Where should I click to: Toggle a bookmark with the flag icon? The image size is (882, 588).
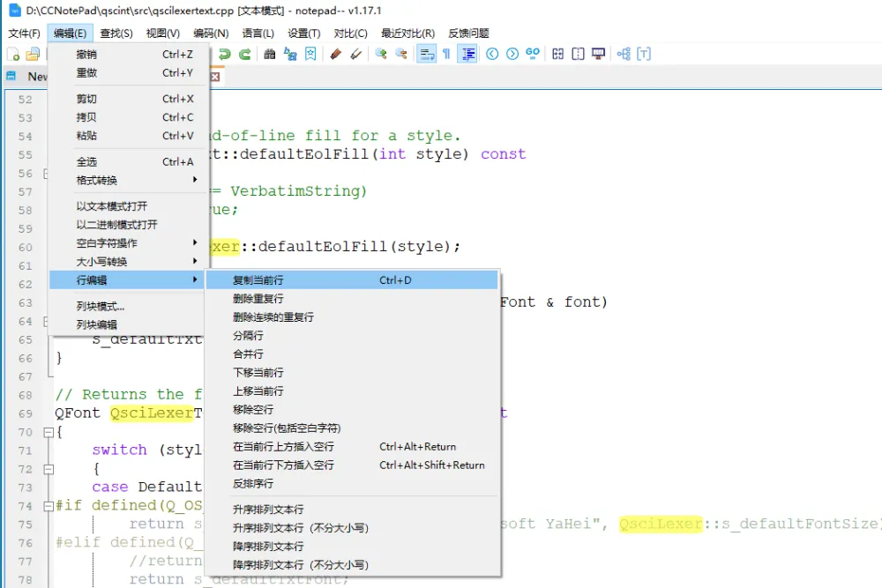pos(310,54)
